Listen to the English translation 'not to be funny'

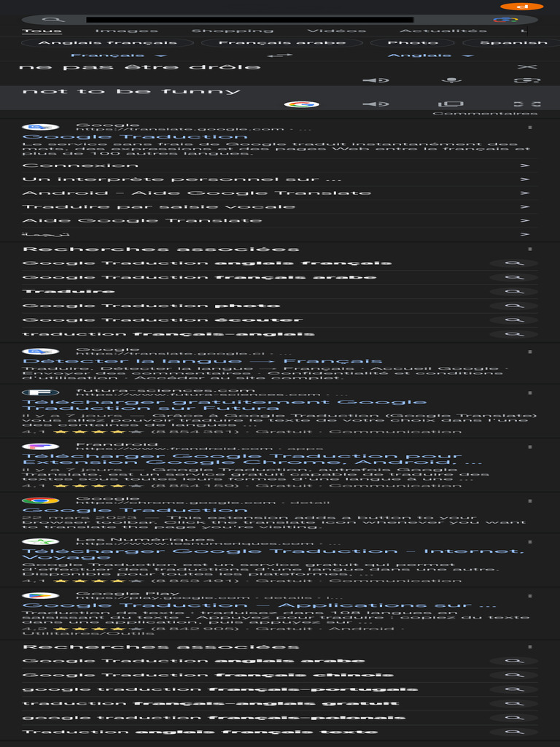coord(376,104)
